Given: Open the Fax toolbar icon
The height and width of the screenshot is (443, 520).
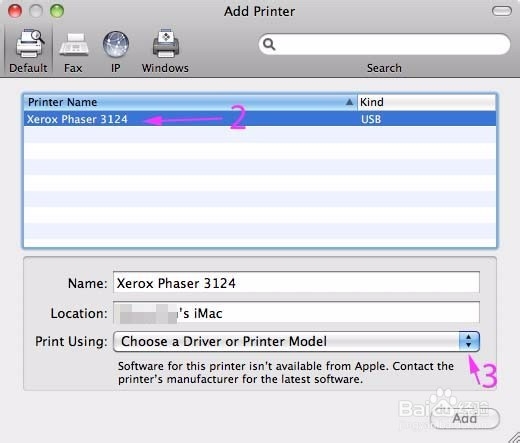Looking at the screenshot, I should (74, 44).
